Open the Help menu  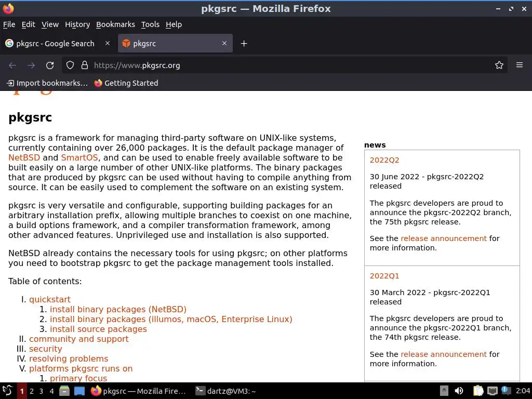(x=174, y=24)
